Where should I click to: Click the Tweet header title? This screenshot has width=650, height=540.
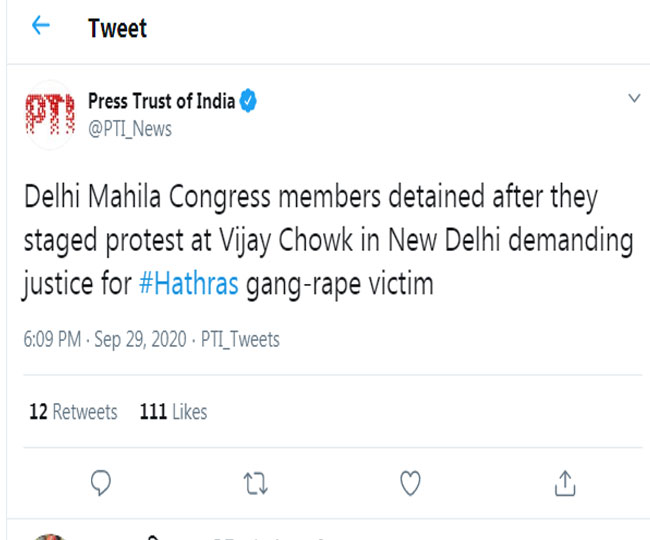(x=117, y=28)
